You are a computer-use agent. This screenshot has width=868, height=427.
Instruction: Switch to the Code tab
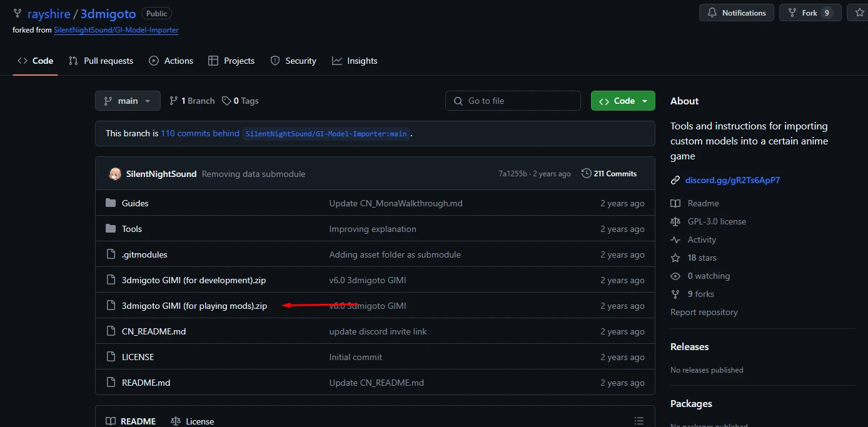coord(36,61)
